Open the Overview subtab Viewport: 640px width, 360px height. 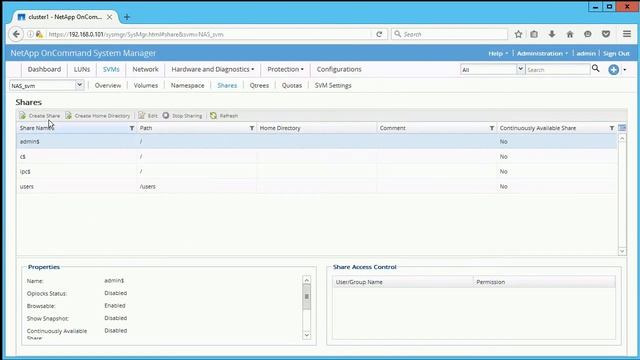pos(108,85)
